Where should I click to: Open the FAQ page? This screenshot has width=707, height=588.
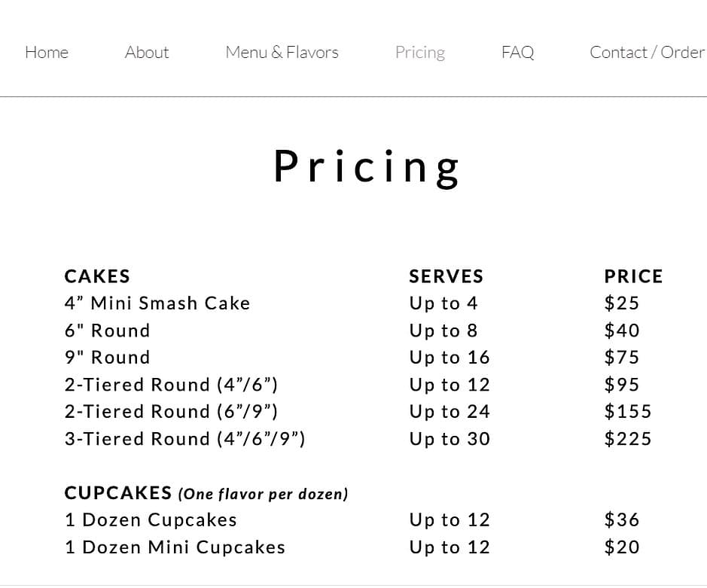(517, 52)
